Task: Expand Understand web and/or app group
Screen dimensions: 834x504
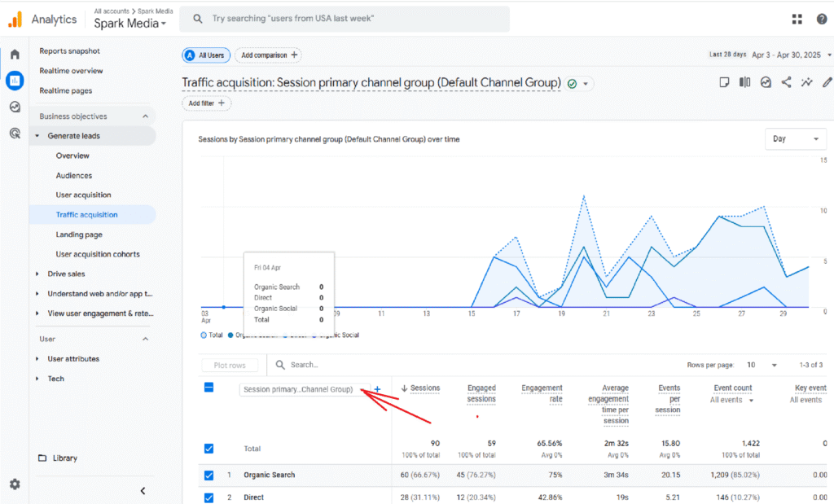Action: point(37,293)
